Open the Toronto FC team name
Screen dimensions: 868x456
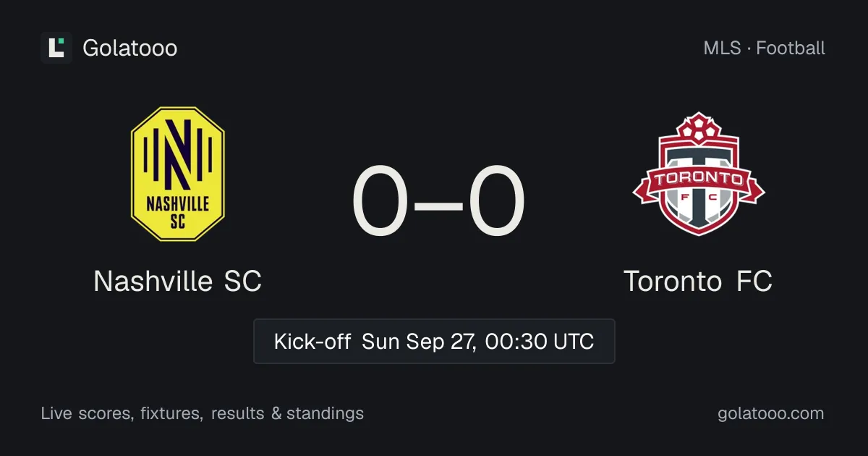(699, 282)
